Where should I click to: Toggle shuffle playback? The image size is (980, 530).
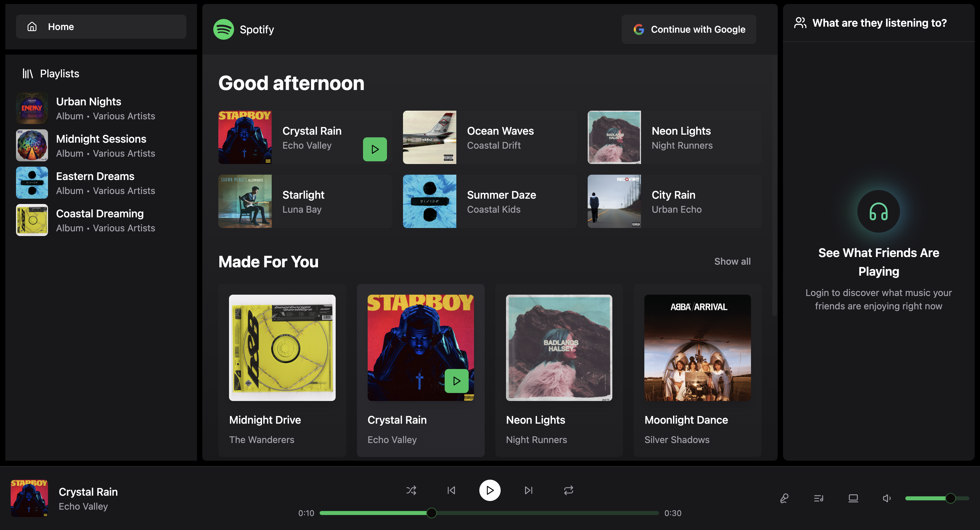tap(411, 490)
